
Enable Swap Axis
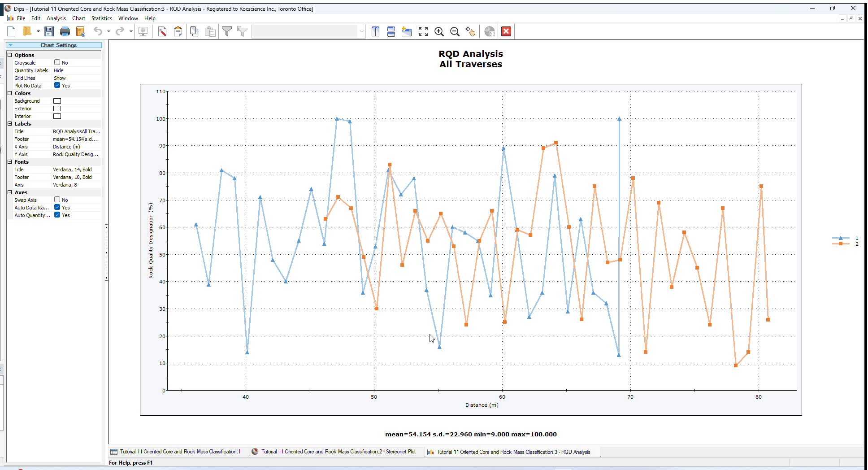point(57,200)
